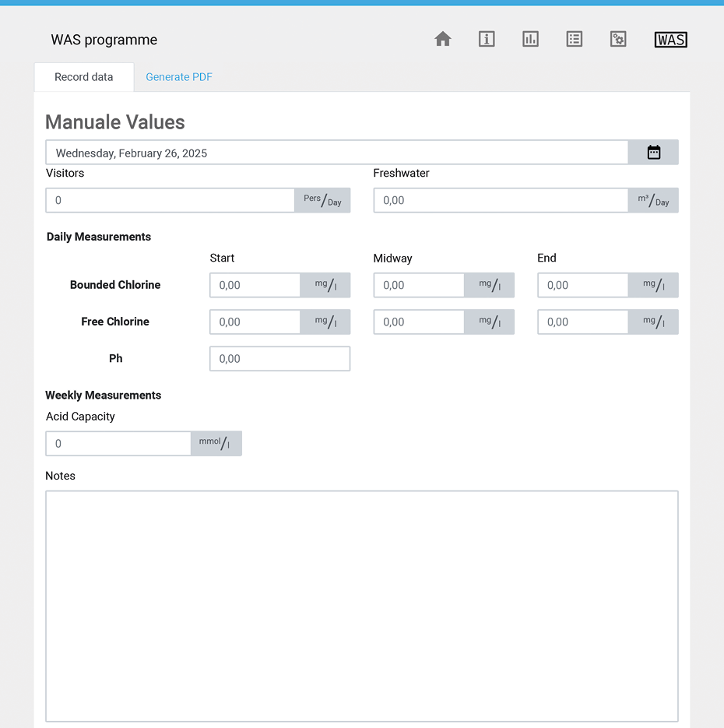Switch to the Generate PDF tab
Viewport: 724px width, 728px height.
(179, 77)
